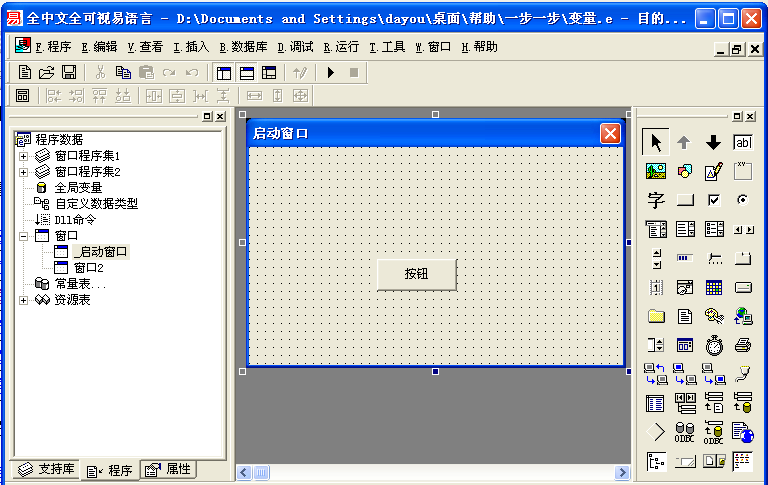Select the globe web browser component icon
The height and width of the screenshot is (485, 768).
pyautogui.click(x=743, y=432)
